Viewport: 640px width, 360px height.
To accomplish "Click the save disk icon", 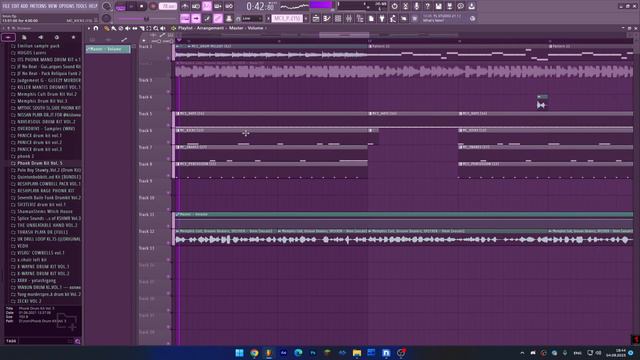I will coord(438,6).
